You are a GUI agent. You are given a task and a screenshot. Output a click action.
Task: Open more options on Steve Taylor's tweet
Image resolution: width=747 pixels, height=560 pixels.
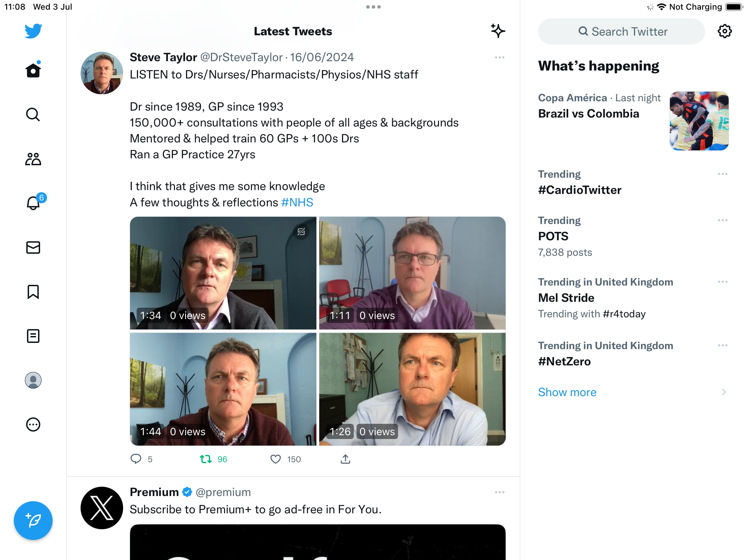[499, 57]
